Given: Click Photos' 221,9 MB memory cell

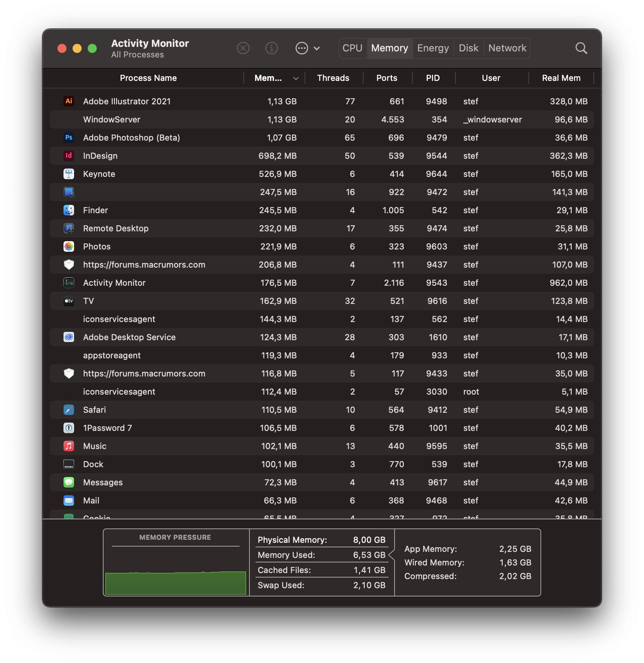Looking at the screenshot, I should coord(278,246).
